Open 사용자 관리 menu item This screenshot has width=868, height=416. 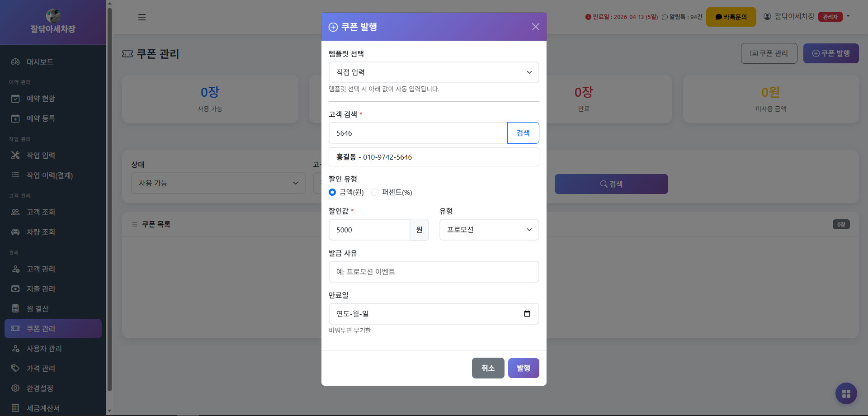click(x=44, y=349)
